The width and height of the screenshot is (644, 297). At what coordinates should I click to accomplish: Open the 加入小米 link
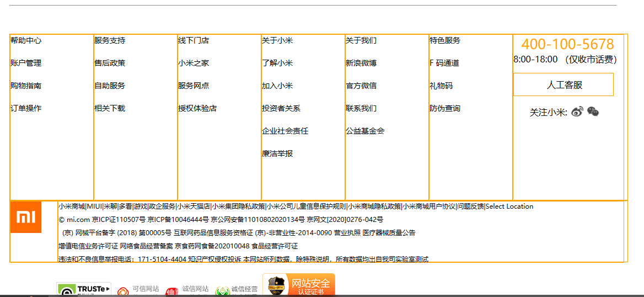tap(277, 86)
